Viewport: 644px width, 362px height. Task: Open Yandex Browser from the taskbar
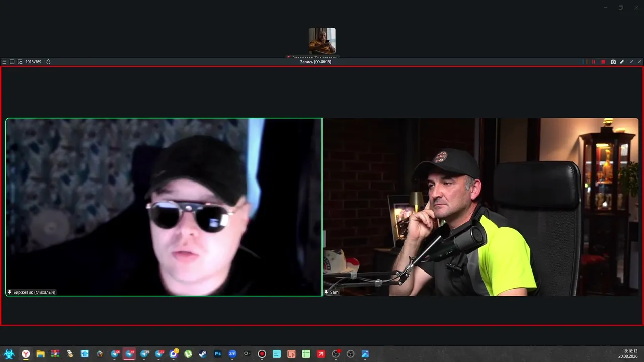pos(26,354)
